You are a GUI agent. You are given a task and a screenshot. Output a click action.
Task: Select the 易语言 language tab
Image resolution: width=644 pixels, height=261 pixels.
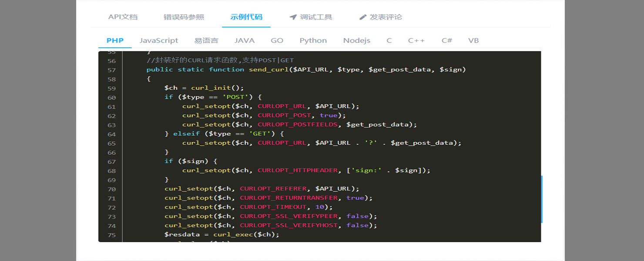point(206,40)
